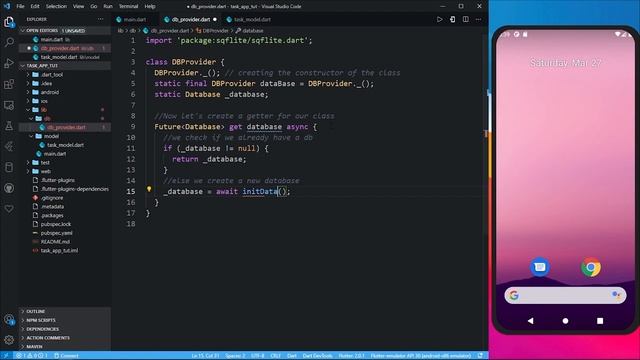Expand the android folder
This screenshot has width=640, height=360.
(x=49, y=92)
